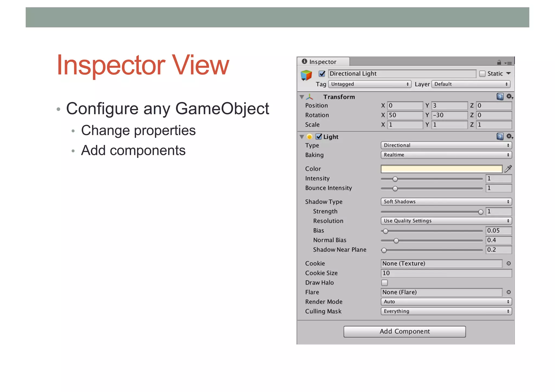
Task: Open the Baking dropdown showing Realtime
Action: tap(446, 155)
